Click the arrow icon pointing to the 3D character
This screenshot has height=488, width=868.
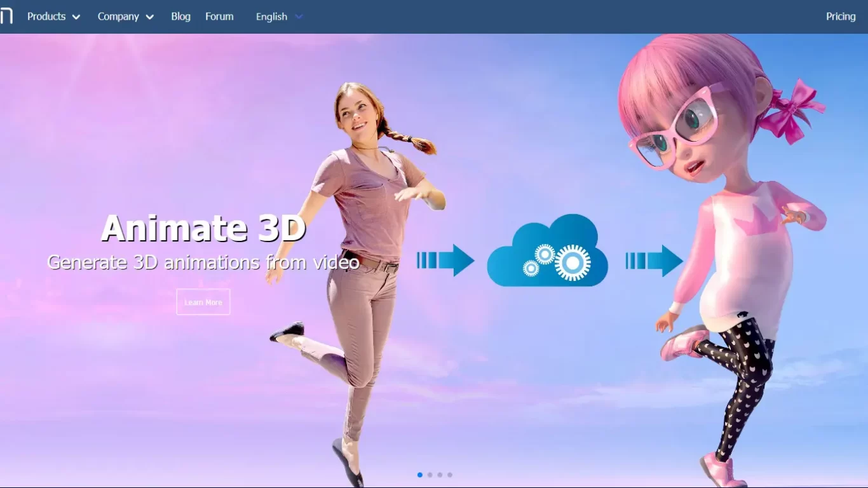click(x=665, y=261)
